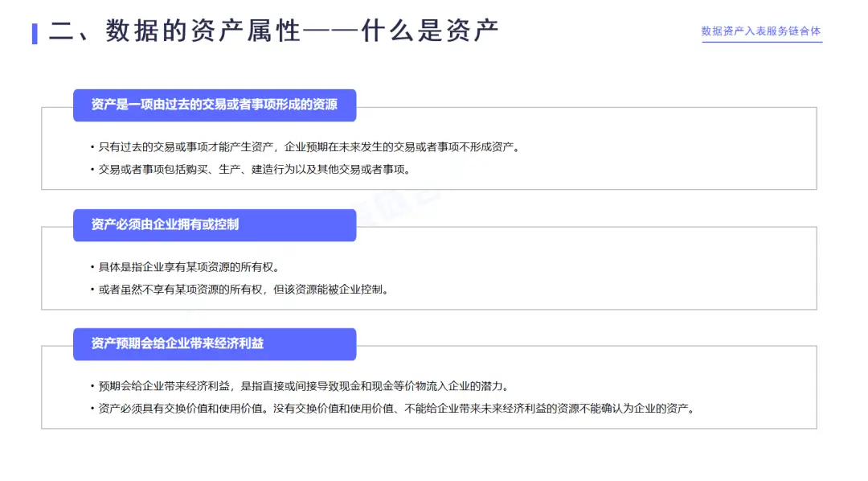The width and height of the screenshot is (868, 481).
Task: Click the bullet 交易或者事项包括购买、生产、建造行为
Action: [251, 170]
